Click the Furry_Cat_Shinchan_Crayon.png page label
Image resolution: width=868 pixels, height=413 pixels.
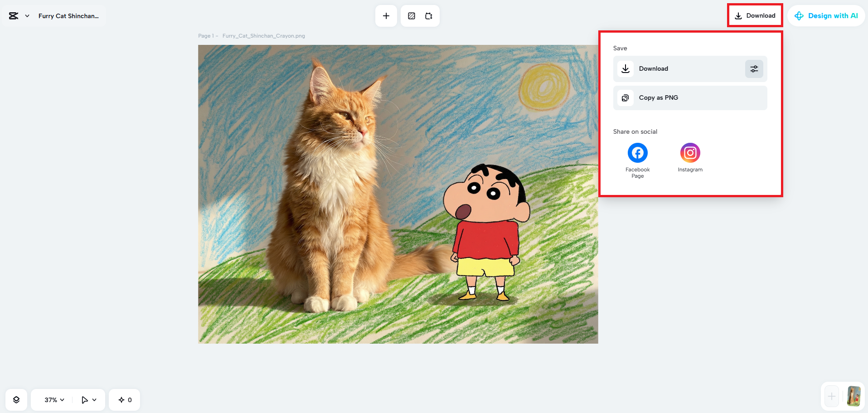(x=264, y=35)
